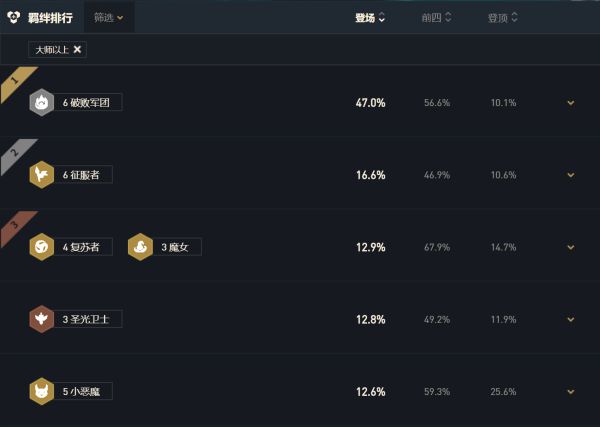The height and width of the screenshot is (427, 600).
Task: Expand the 5 小恶魔 row details
Action: pos(571,392)
